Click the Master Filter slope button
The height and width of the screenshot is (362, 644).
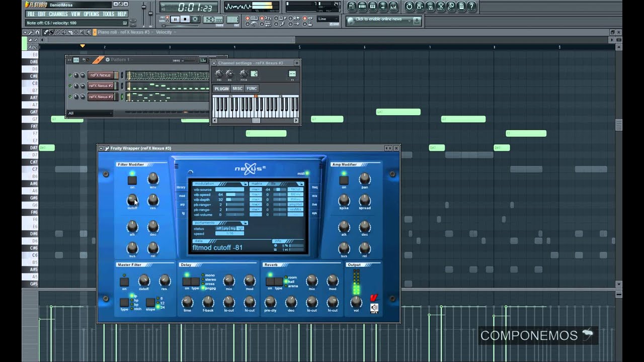150,303
